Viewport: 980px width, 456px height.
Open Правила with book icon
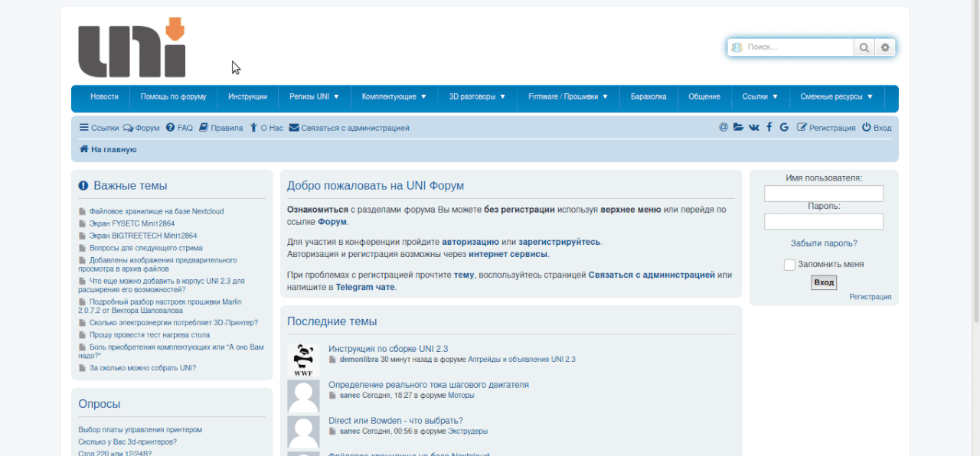[x=220, y=128]
